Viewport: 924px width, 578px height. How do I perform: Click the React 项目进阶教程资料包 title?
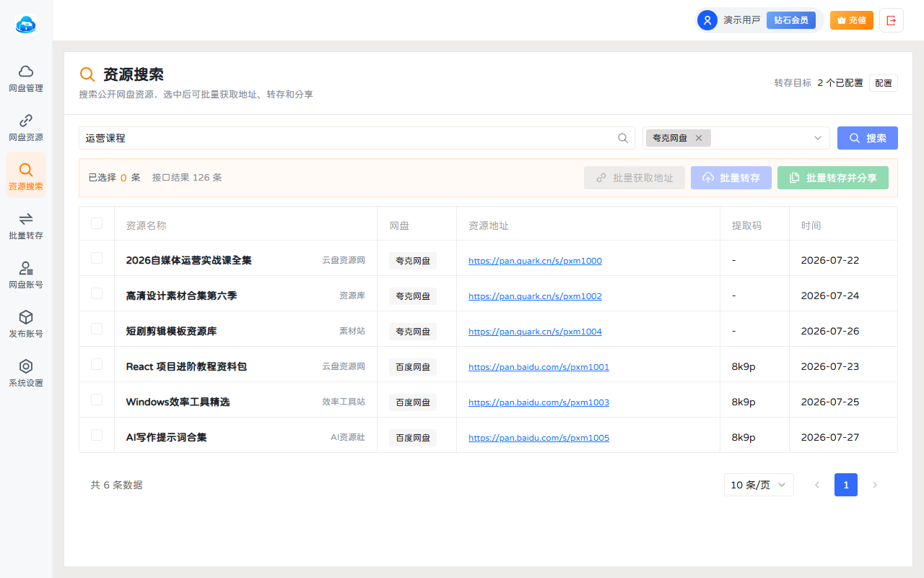point(186,366)
